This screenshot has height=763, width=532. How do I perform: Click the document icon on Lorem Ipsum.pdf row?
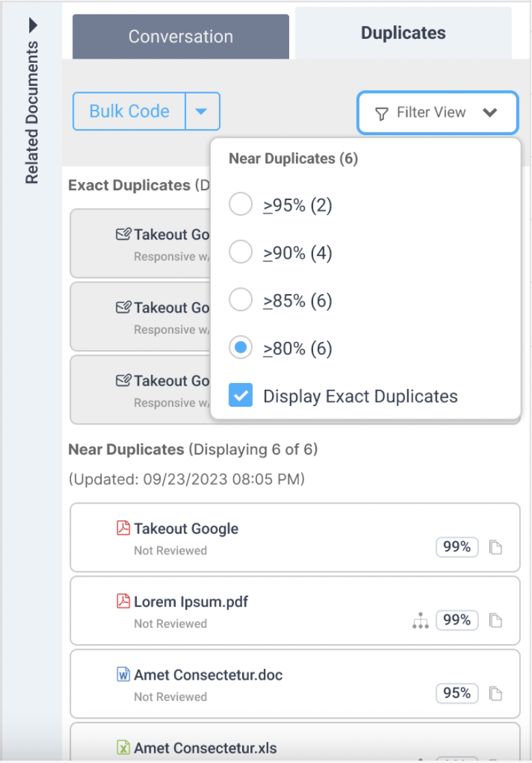click(496, 620)
